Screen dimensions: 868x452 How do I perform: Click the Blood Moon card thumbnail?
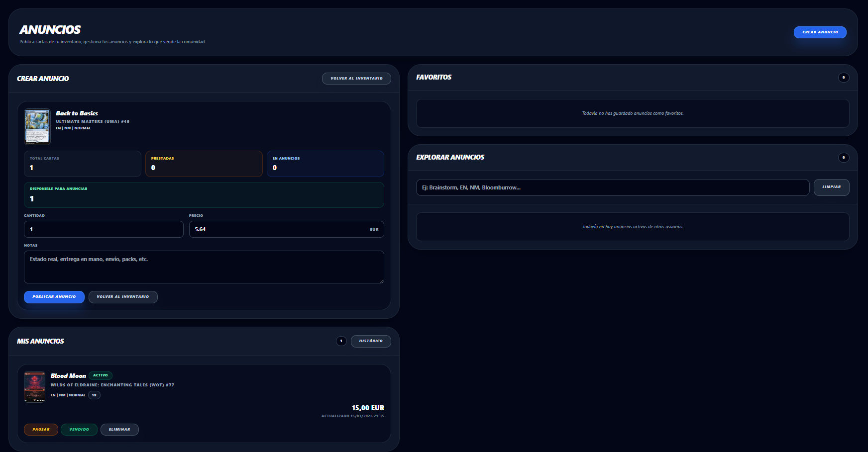35,387
